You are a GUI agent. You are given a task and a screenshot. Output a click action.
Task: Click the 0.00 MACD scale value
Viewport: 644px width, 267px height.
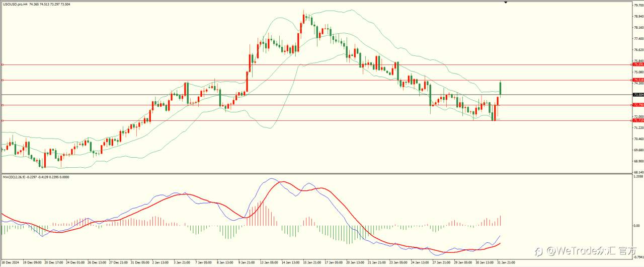click(637, 226)
